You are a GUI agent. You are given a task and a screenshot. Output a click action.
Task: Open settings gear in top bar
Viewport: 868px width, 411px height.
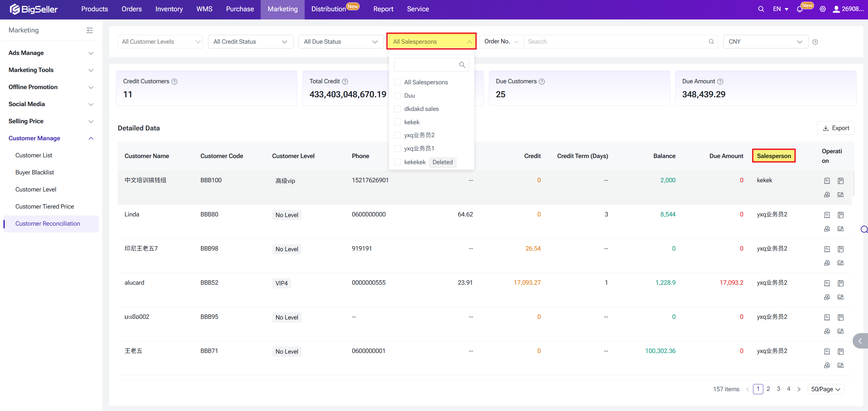[x=823, y=9]
